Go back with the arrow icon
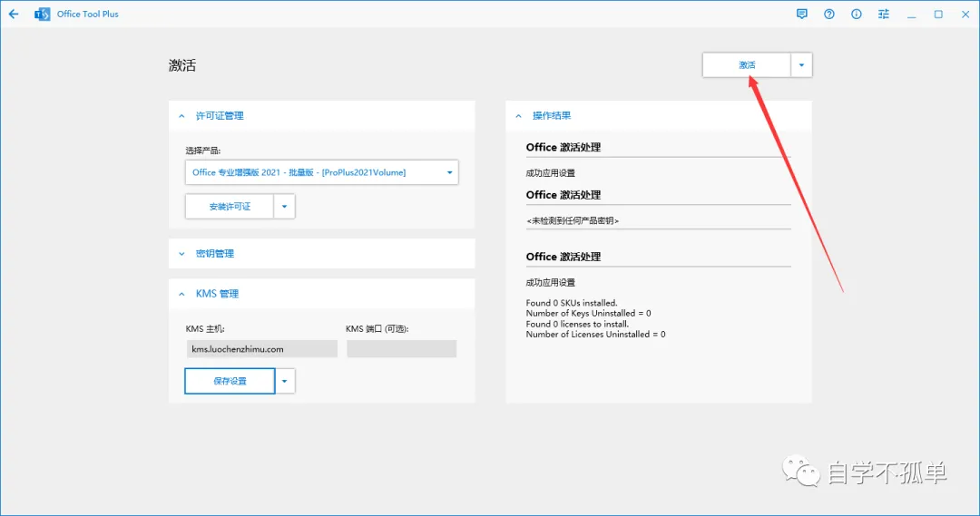 coord(14,14)
